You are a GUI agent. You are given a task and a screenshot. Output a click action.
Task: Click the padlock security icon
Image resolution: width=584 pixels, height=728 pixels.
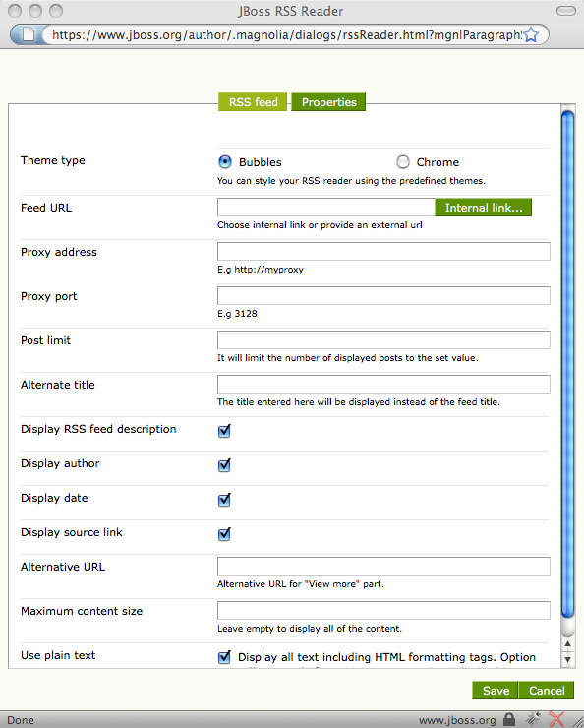[x=510, y=719]
